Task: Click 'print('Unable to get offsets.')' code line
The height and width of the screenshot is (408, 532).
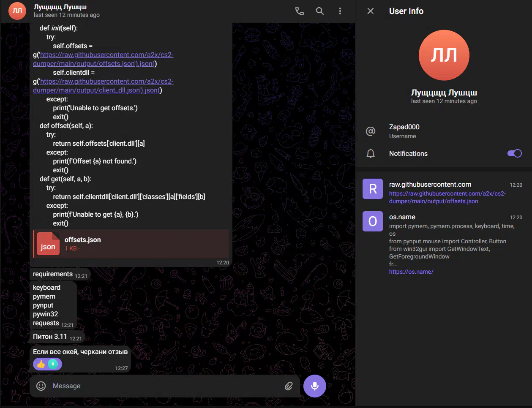Action: pyautogui.click(x=95, y=108)
